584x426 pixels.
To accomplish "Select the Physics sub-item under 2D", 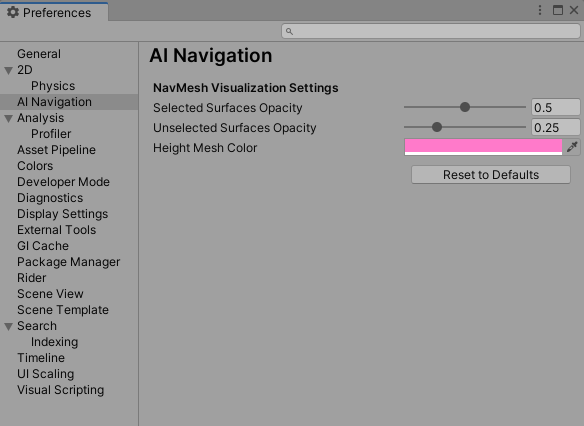I will click(x=53, y=86).
